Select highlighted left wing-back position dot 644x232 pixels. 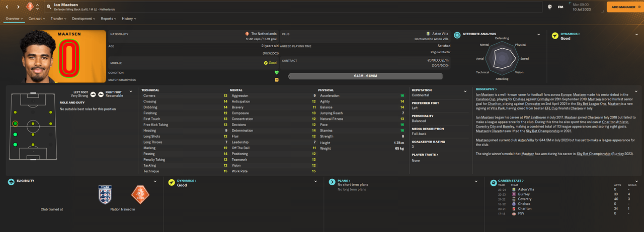[15, 123]
